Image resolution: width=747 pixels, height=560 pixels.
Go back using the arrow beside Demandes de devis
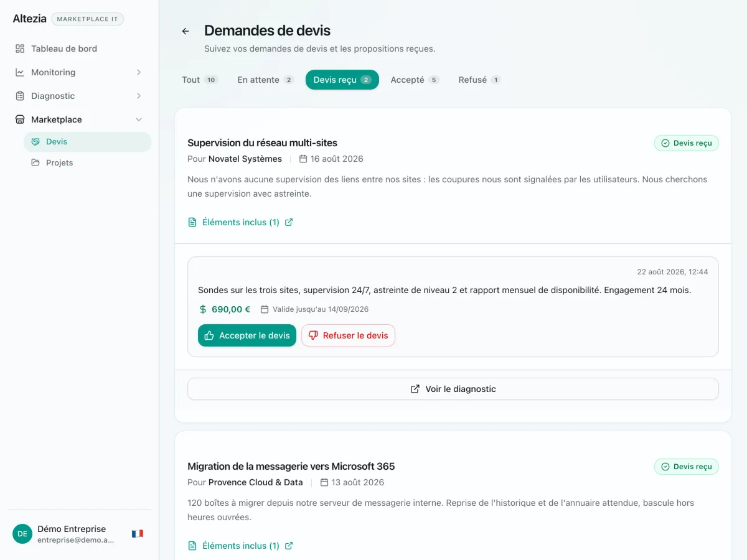pyautogui.click(x=186, y=31)
